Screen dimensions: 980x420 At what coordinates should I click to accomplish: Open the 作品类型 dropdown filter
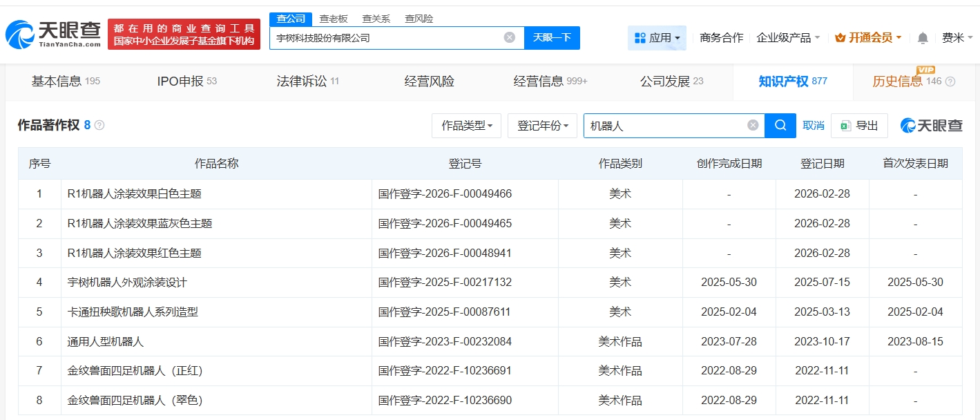pyautogui.click(x=467, y=126)
